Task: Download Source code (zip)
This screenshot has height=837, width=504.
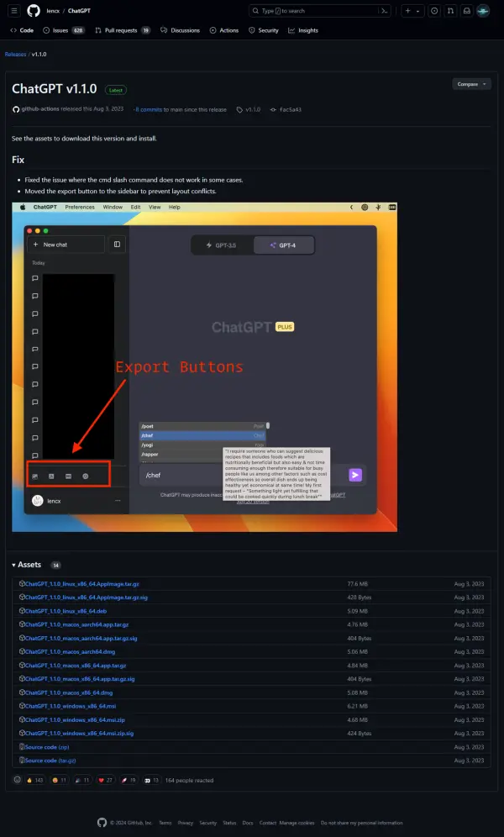Action: (x=47, y=747)
